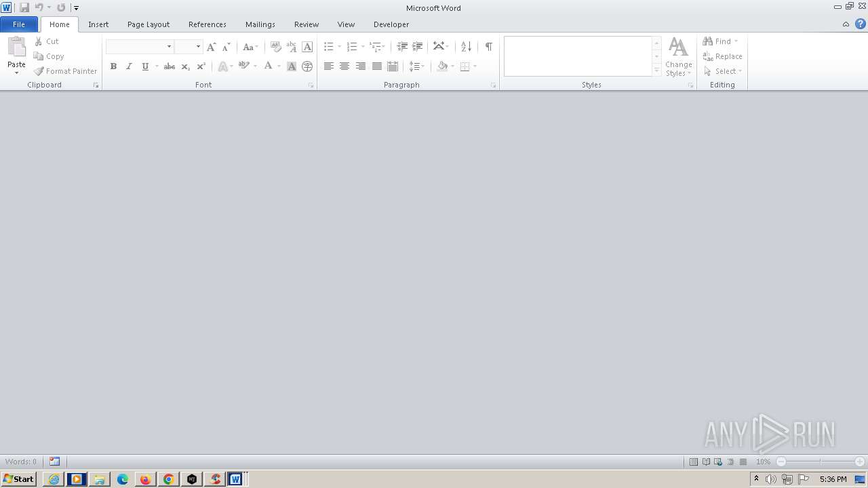
Task: Click the Multilevel List icon
Action: click(375, 47)
